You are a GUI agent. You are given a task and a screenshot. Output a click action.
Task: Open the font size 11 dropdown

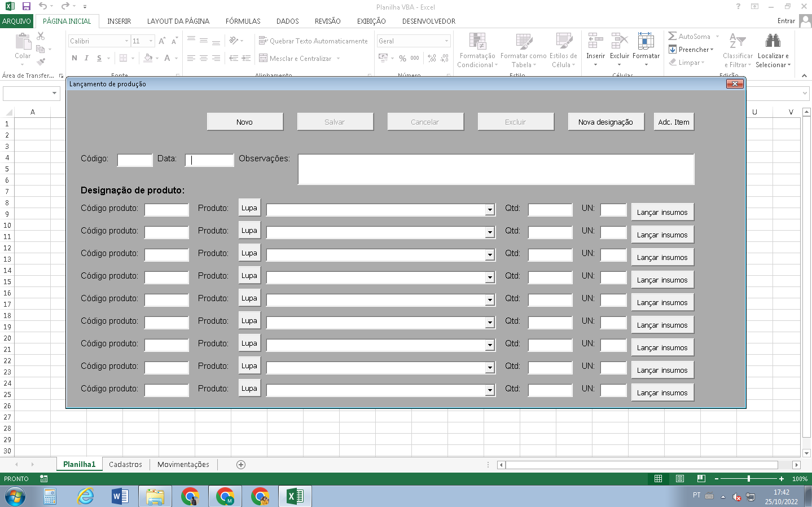pos(151,41)
